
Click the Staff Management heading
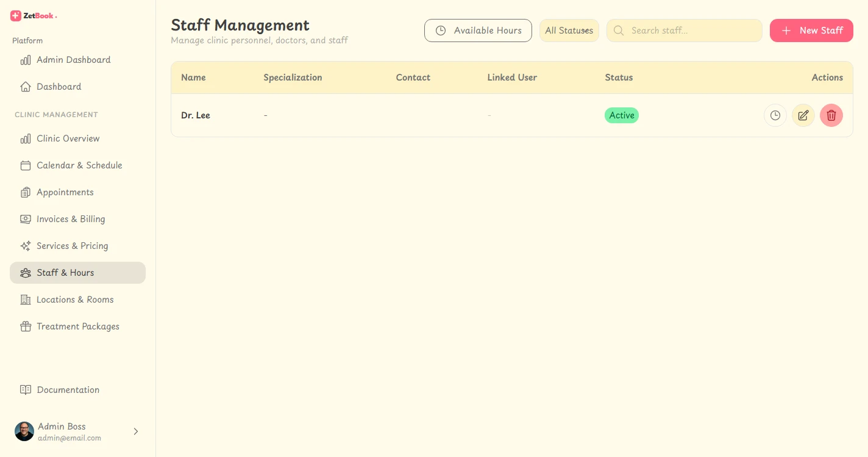[x=240, y=25]
